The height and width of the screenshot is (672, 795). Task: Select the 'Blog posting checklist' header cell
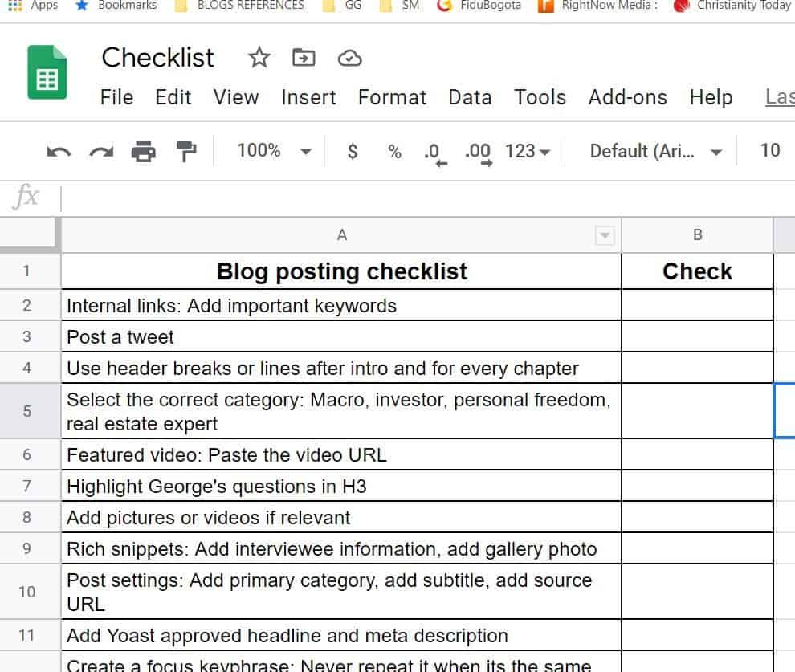tap(341, 271)
